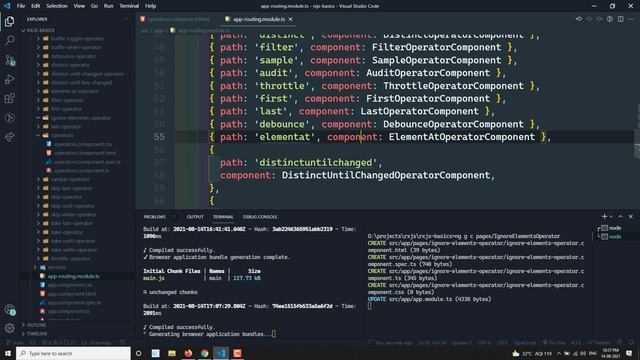Click the Windows taskbar search box
The height and width of the screenshot is (360, 640).
[73, 353]
